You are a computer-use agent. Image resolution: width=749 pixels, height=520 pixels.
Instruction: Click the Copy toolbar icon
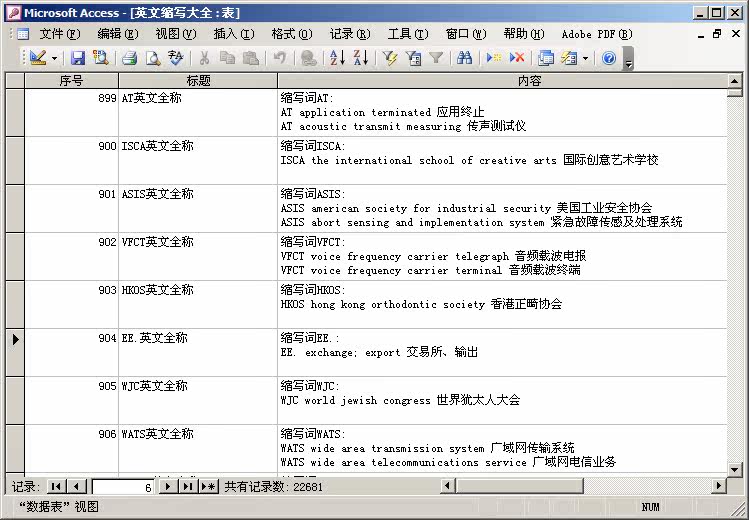[x=227, y=58]
